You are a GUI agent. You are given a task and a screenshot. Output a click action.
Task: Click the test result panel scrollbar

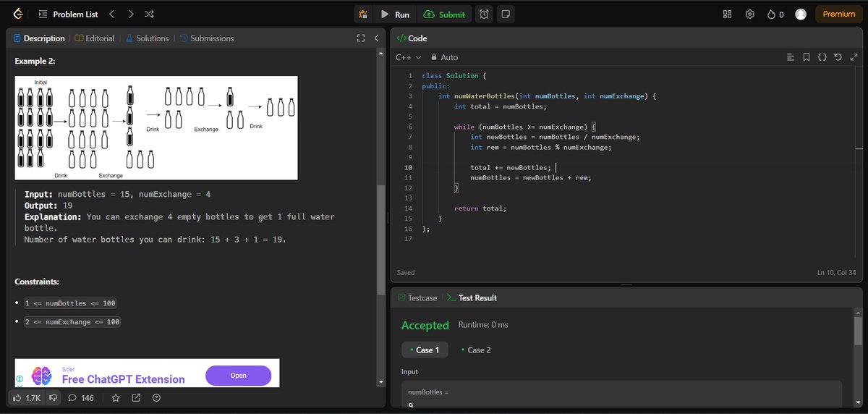coord(858,331)
